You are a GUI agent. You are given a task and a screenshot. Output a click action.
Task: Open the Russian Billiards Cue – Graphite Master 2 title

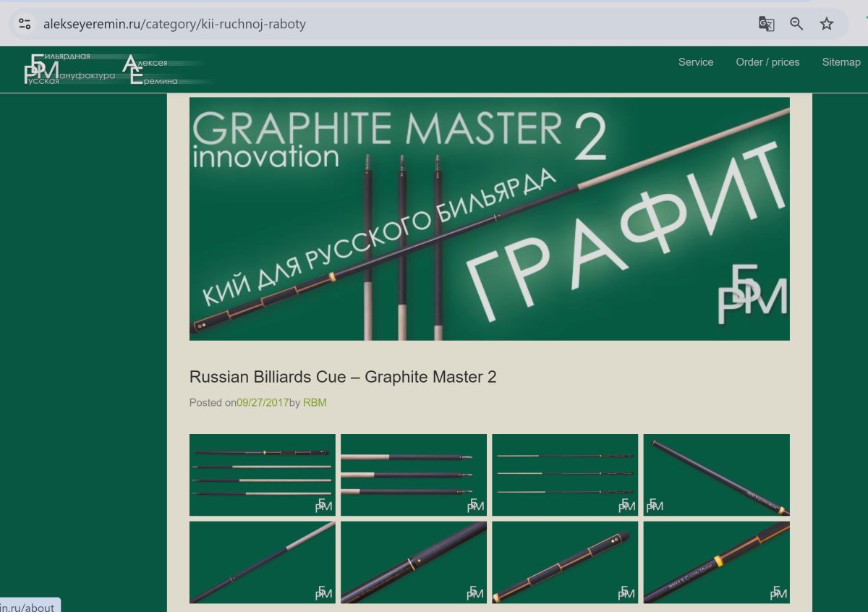point(343,377)
